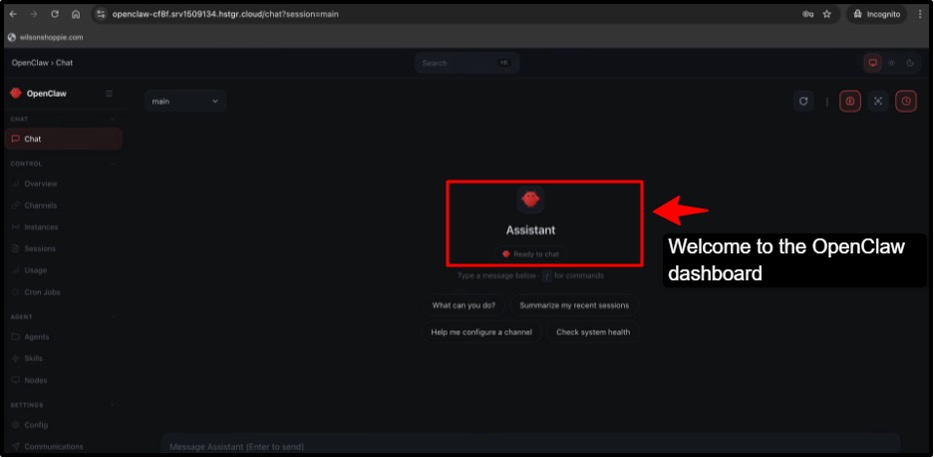View the Usage page
The height and width of the screenshot is (458, 934).
click(x=35, y=270)
